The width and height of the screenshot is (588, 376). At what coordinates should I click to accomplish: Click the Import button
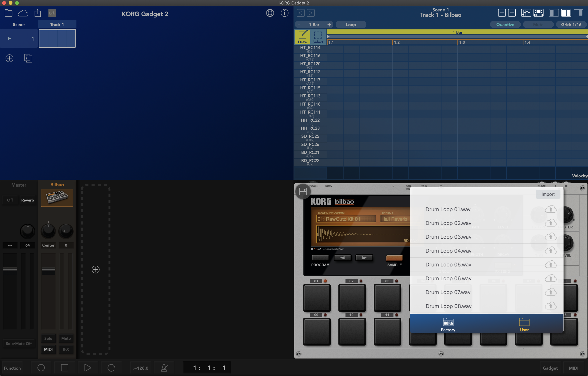click(548, 194)
